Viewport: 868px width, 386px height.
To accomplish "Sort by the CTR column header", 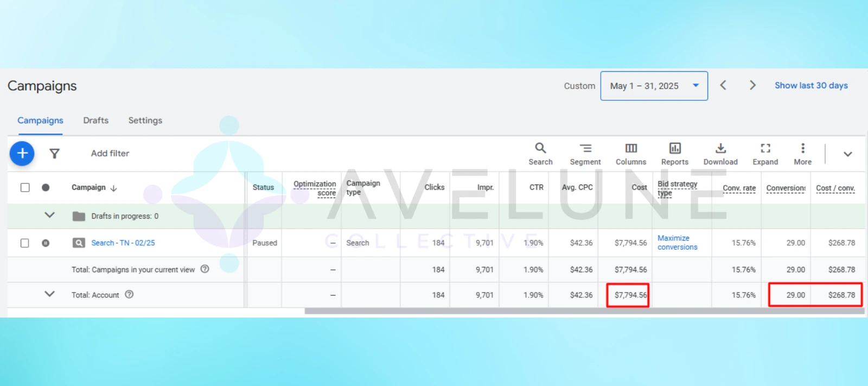I will pos(536,187).
